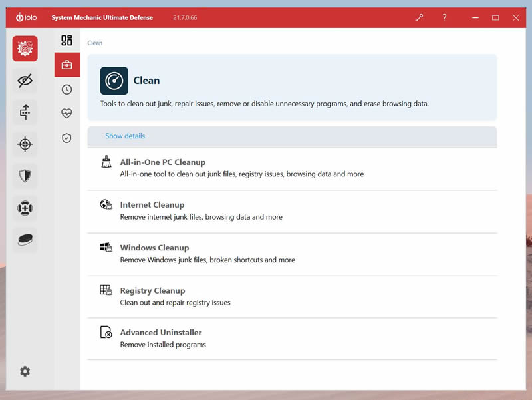The width and height of the screenshot is (532, 400).
Task: Open help question mark in title bar
Action: 444,17
